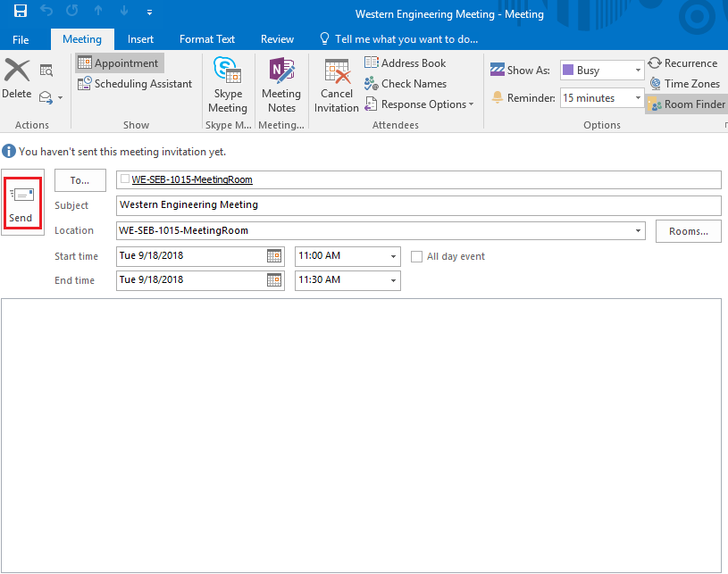Viewport: 728px width, 574px height.
Task: Click the Send envelope button
Action: pyautogui.click(x=21, y=204)
